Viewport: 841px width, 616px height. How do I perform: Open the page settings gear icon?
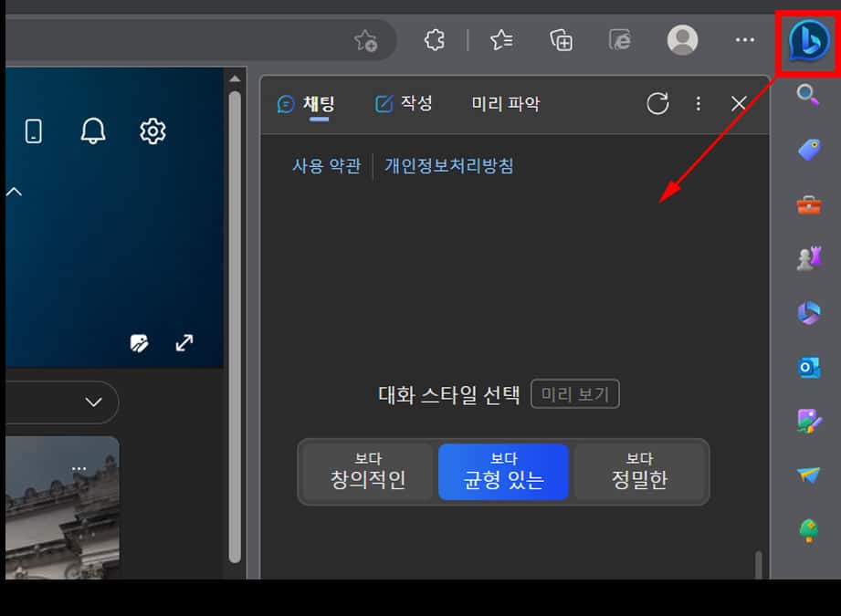pos(152,131)
